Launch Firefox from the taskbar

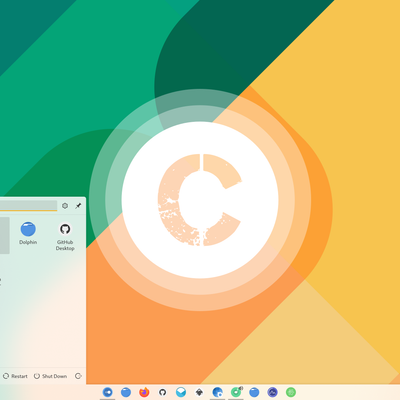144,392
